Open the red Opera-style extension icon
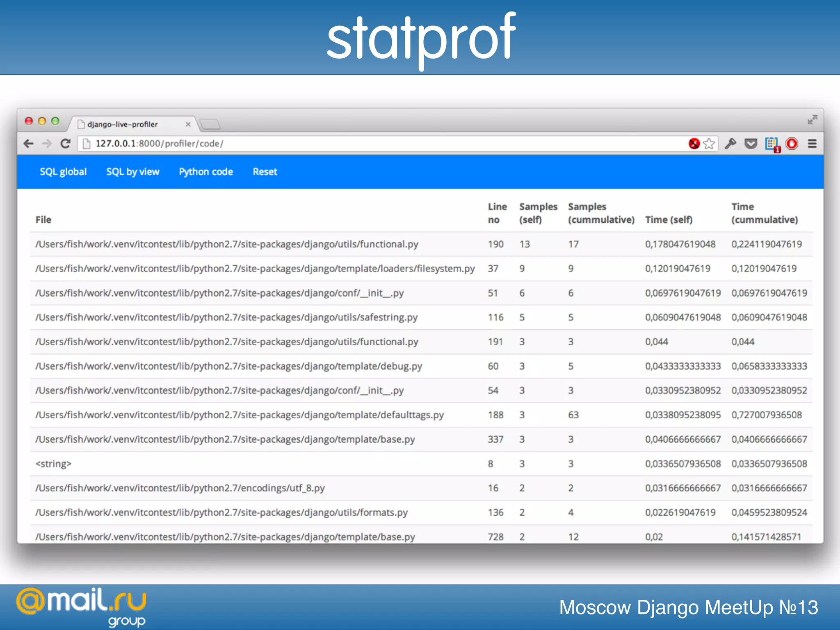 [792, 144]
